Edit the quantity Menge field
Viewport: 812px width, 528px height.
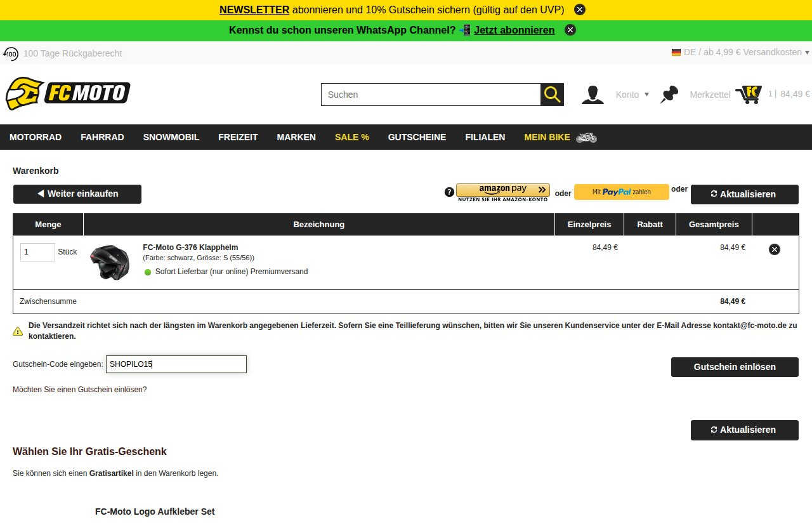pyautogui.click(x=37, y=252)
